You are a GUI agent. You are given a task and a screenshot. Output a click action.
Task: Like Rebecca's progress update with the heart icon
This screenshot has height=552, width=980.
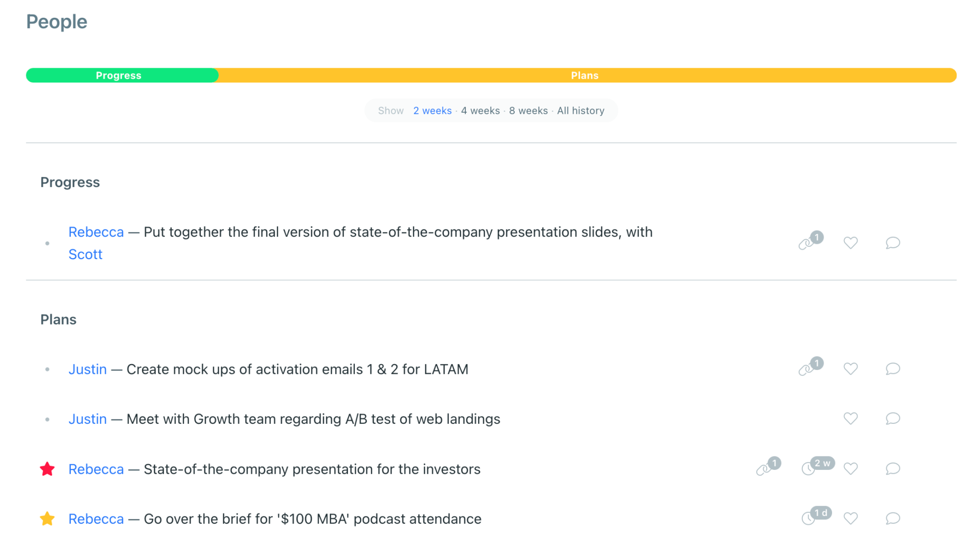pyautogui.click(x=851, y=243)
